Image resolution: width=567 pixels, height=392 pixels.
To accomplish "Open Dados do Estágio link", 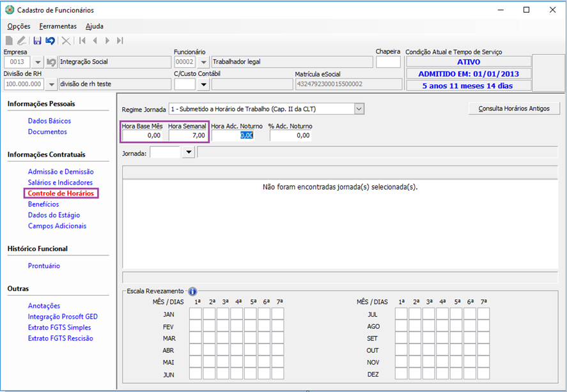I will [x=54, y=215].
